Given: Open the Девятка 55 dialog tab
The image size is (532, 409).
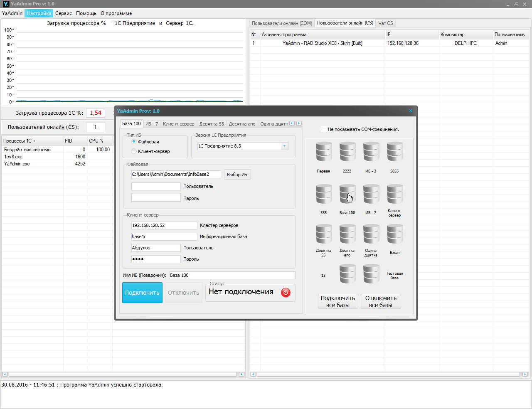Looking at the screenshot, I should tap(212, 124).
